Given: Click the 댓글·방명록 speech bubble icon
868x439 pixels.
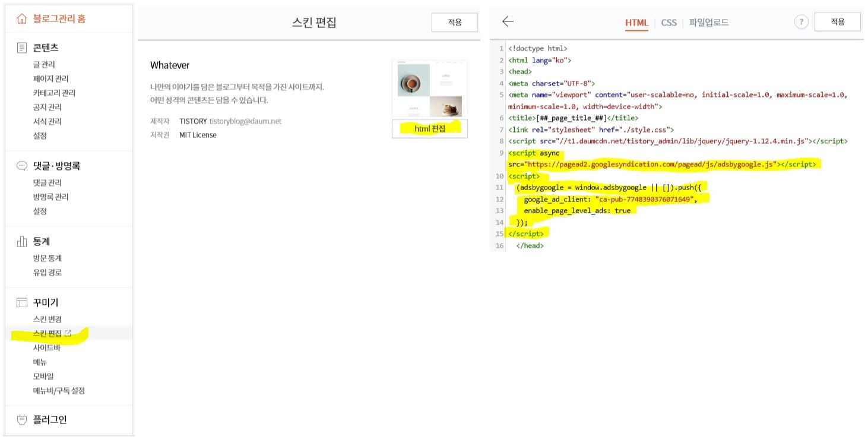Looking at the screenshot, I should click(x=22, y=166).
